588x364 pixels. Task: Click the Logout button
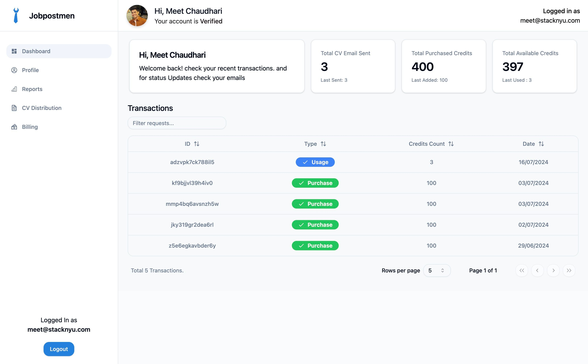click(x=59, y=349)
